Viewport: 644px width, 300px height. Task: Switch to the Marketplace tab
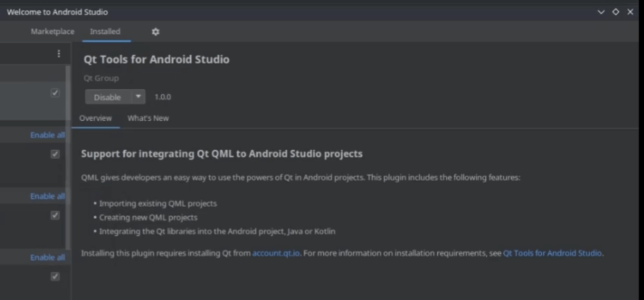point(53,32)
